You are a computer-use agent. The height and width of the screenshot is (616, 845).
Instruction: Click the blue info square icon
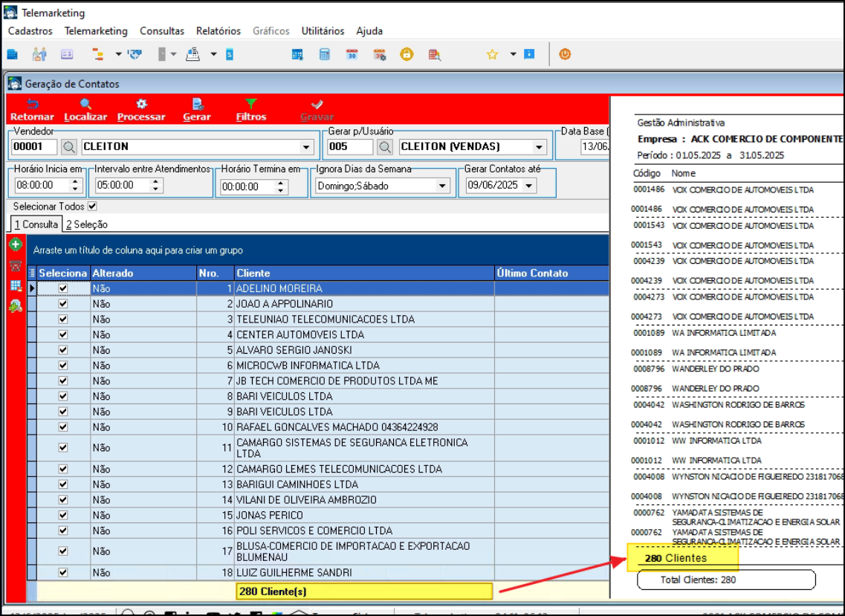point(529,54)
